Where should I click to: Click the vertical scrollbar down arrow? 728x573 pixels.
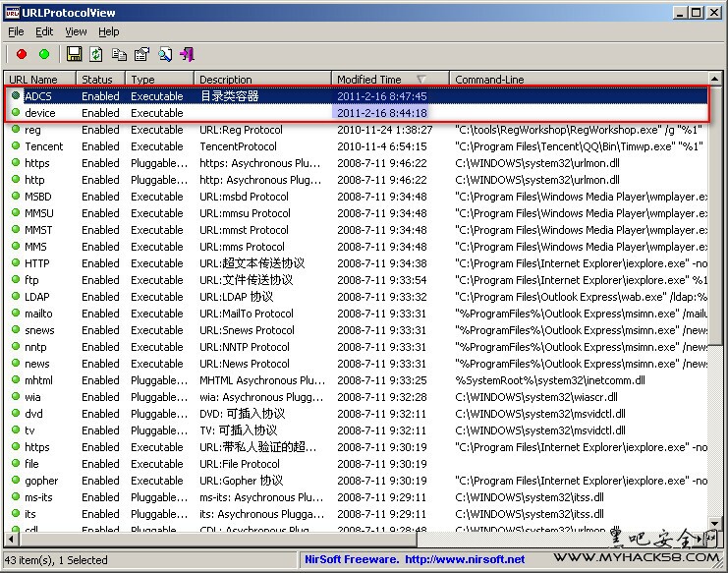[x=716, y=522]
